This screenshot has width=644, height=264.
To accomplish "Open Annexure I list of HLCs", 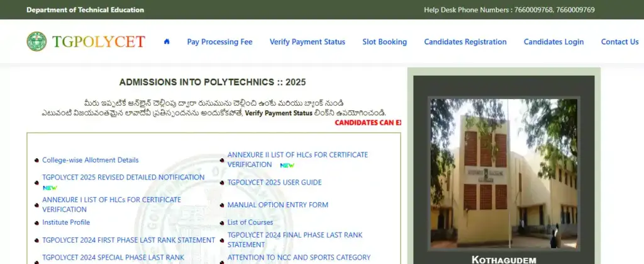I will coord(112,204).
